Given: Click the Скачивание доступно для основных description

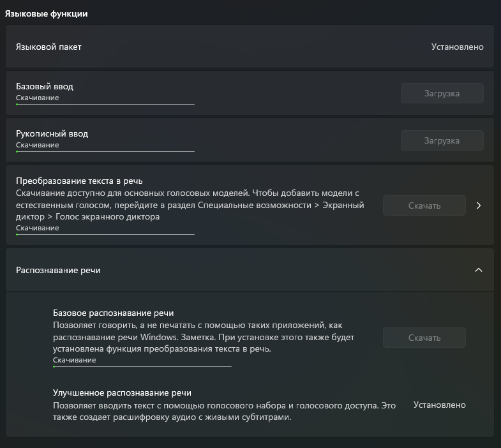Looking at the screenshot, I should click(190, 205).
